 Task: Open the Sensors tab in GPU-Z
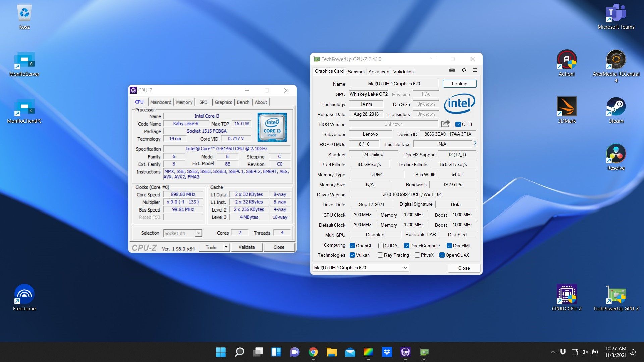[x=356, y=72]
